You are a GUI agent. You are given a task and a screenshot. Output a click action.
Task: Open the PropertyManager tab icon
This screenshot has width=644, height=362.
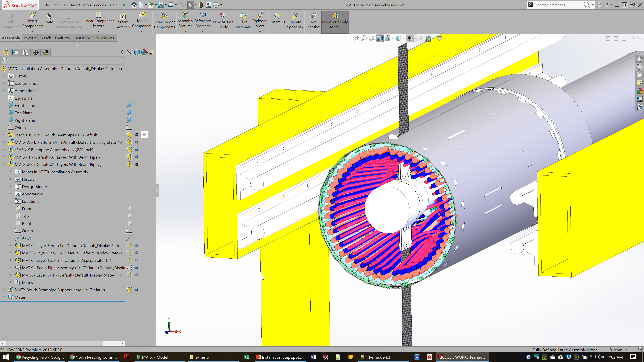[x=15, y=52]
